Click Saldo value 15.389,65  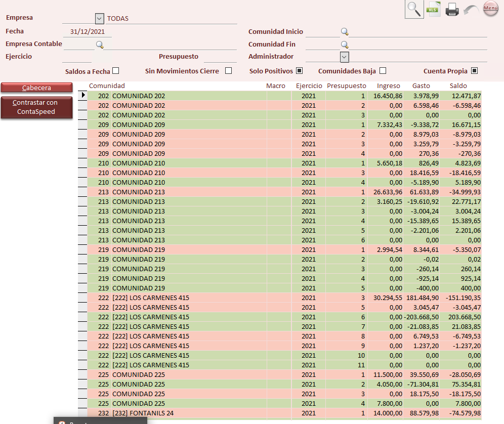[x=466, y=221]
